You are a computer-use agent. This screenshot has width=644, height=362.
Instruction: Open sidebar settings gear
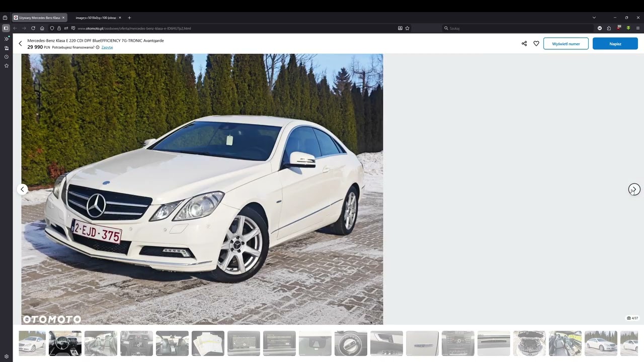pyautogui.click(x=7, y=356)
